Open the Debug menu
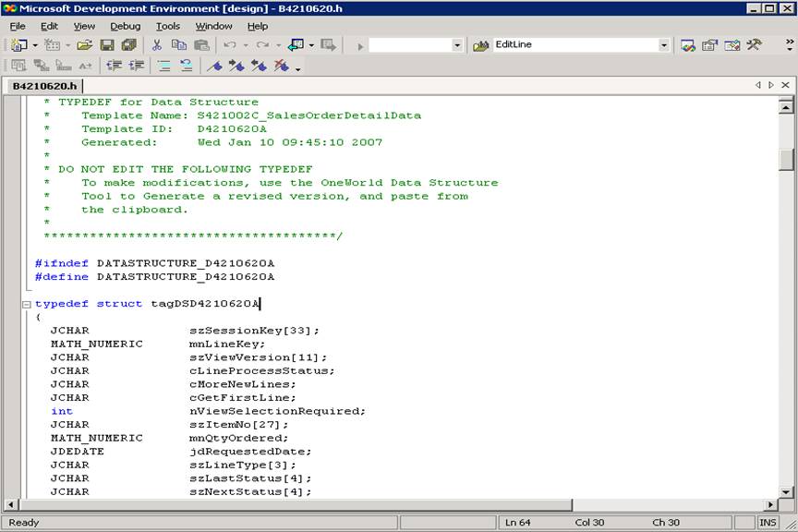 click(x=126, y=26)
